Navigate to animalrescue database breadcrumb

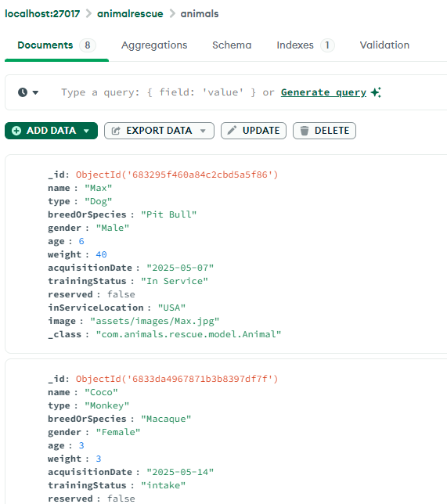[x=130, y=14]
